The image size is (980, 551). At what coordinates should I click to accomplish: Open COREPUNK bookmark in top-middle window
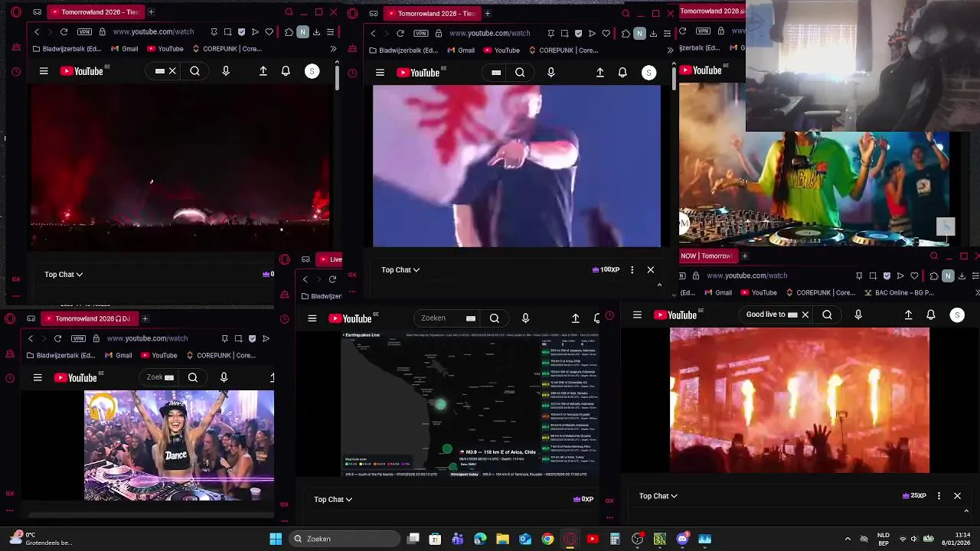[x=563, y=51]
